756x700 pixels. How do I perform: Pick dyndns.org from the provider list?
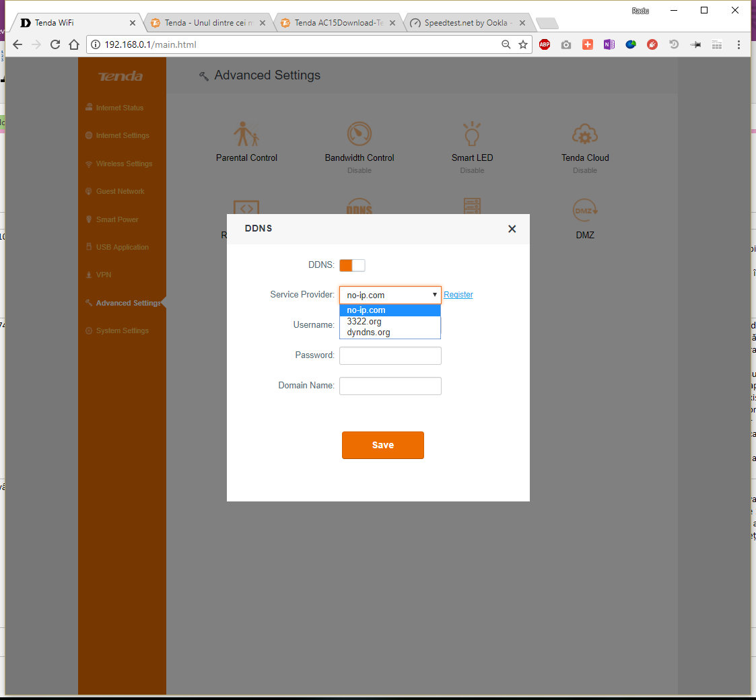point(390,332)
